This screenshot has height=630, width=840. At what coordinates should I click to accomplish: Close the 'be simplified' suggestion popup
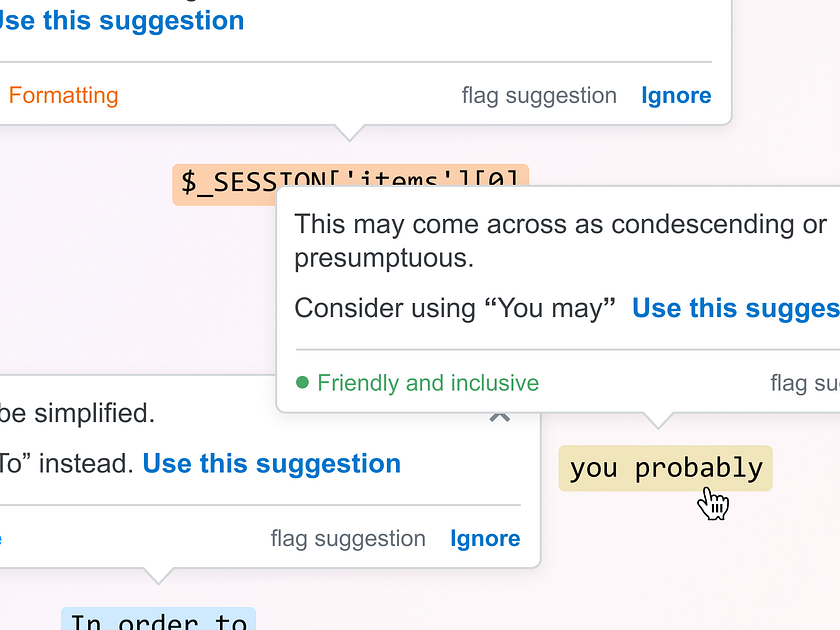pyautogui.click(x=500, y=416)
